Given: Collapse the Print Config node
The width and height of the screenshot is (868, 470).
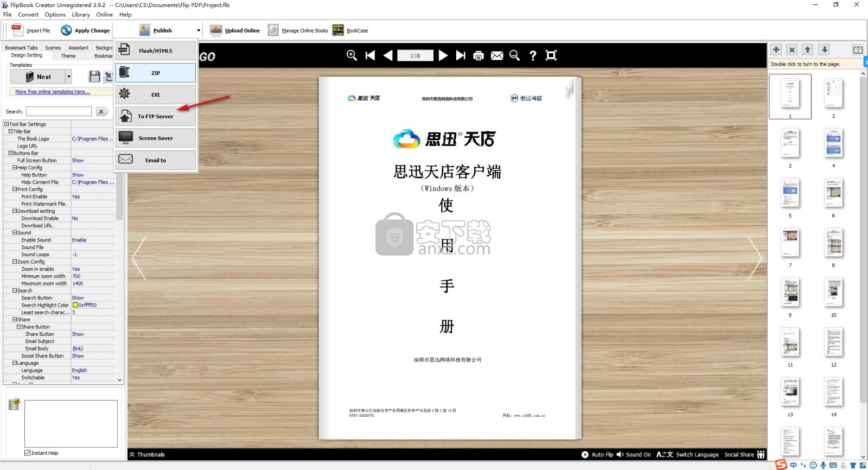Looking at the screenshot, I should pyautogui.click(x=15, y=189).
